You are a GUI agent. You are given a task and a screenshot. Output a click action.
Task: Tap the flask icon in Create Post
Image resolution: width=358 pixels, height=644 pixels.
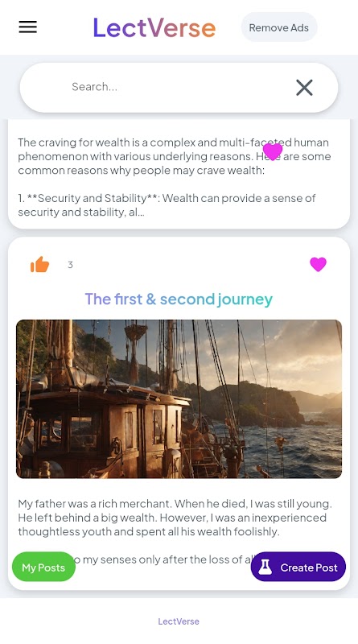click(x=265, y=567)
